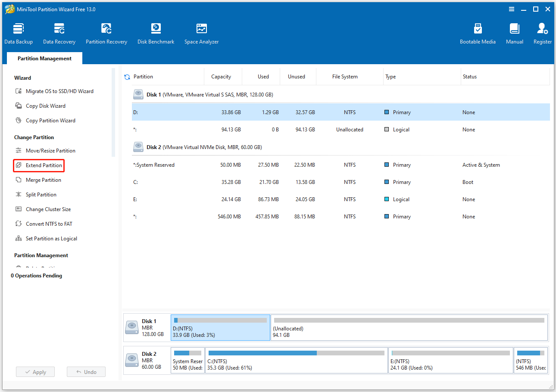This screenshot has width=556, height=392.
Task: Click the Undo button
Action: (86, 371)
